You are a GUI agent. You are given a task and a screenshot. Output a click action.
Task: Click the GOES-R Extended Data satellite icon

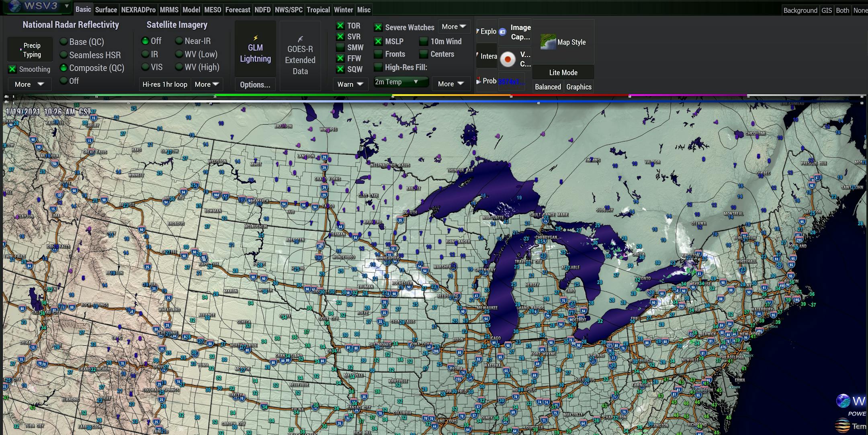point(300,39)
